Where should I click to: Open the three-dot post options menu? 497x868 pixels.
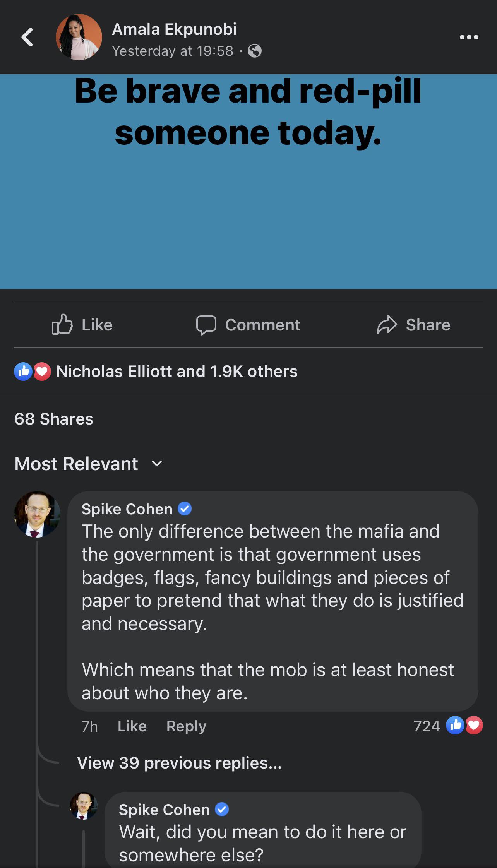pos(468,37)
